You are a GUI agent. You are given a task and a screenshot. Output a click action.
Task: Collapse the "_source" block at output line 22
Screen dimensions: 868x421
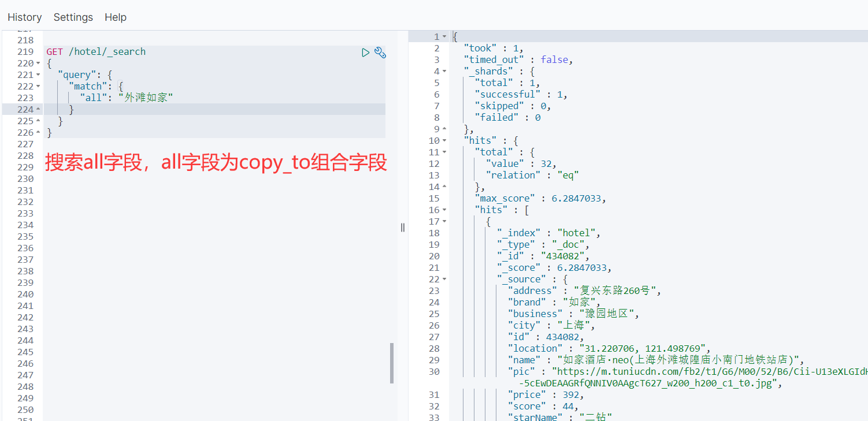pyautogui.click(x=444, y=280)
